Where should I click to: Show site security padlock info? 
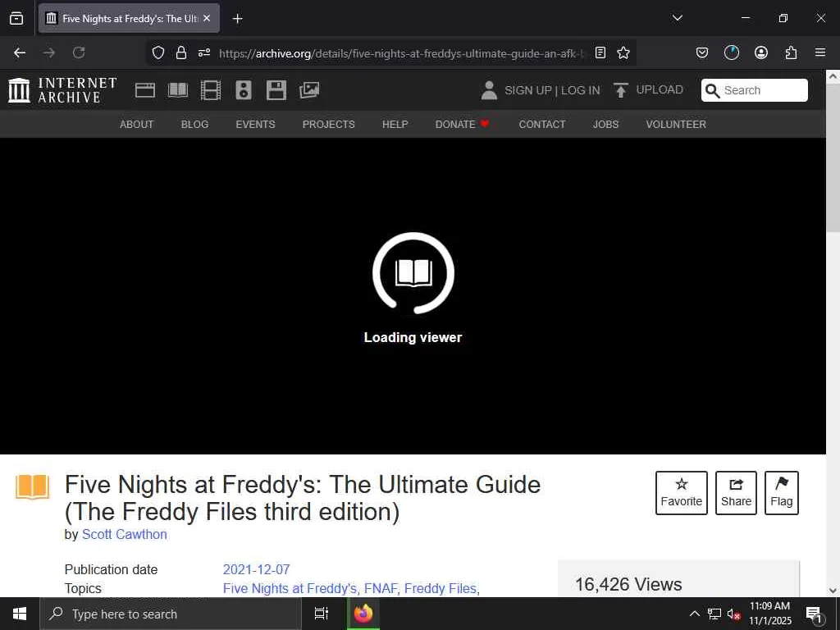pos(181,52)
